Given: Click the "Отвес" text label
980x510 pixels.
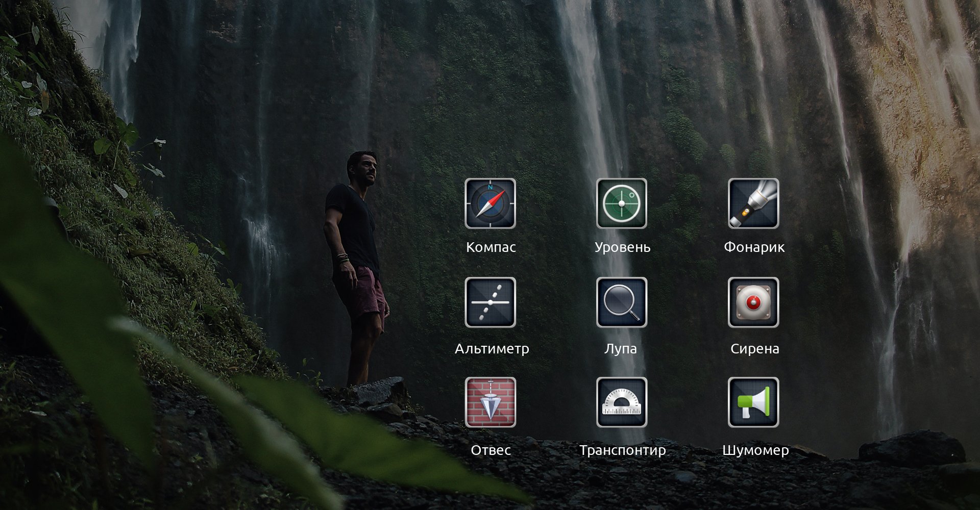Looking at the screenshot, I should pyautogui.click(x=491, y=450).
